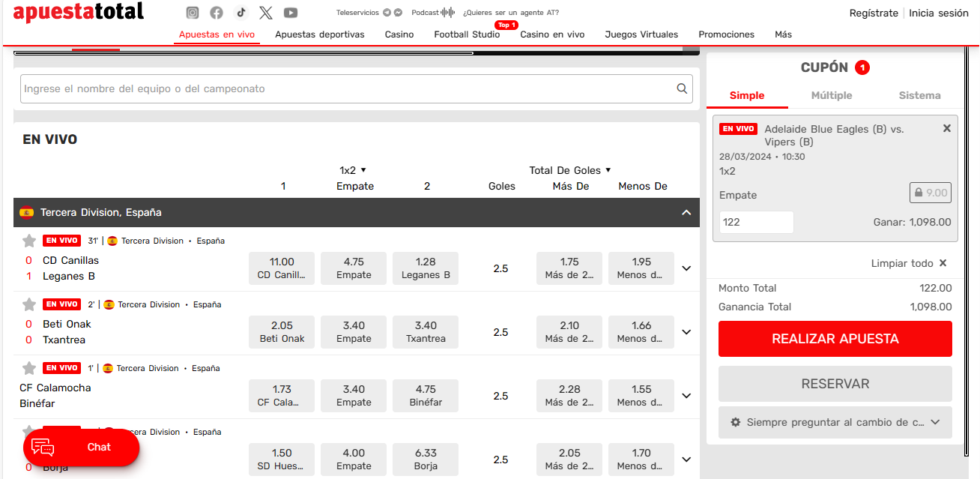980x479 pixels.
Task: Go to Apuestas en vivo tab
Action: click(217, 34)
